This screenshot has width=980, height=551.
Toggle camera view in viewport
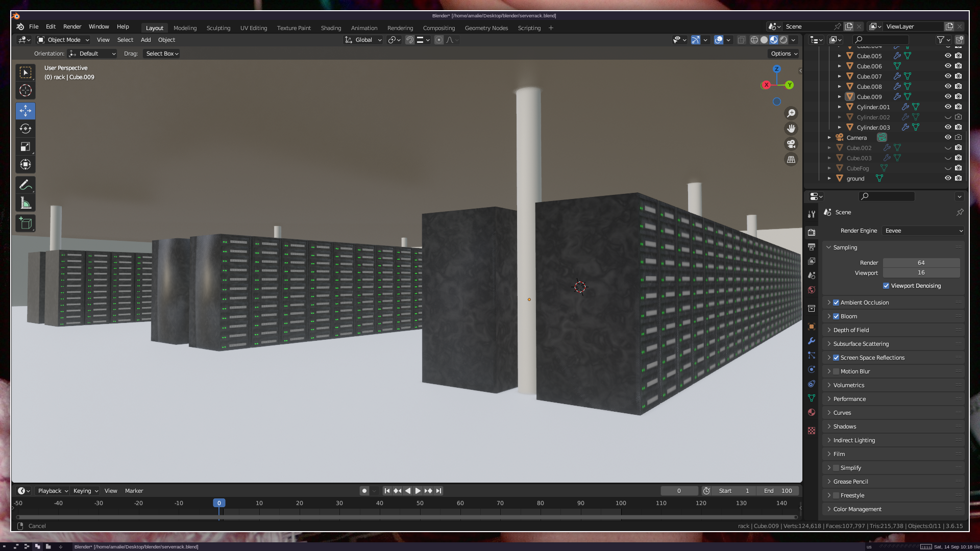[x=791, y=144]
